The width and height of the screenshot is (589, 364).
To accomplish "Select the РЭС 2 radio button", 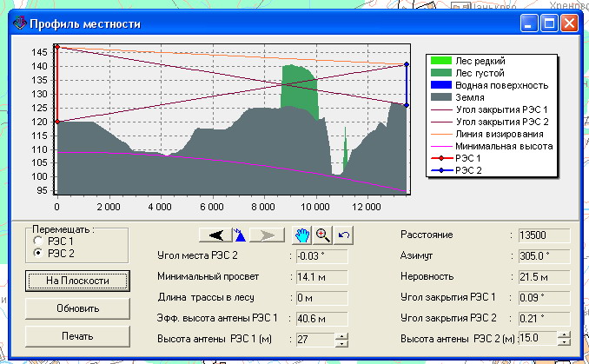I will [x=36, y=252].
